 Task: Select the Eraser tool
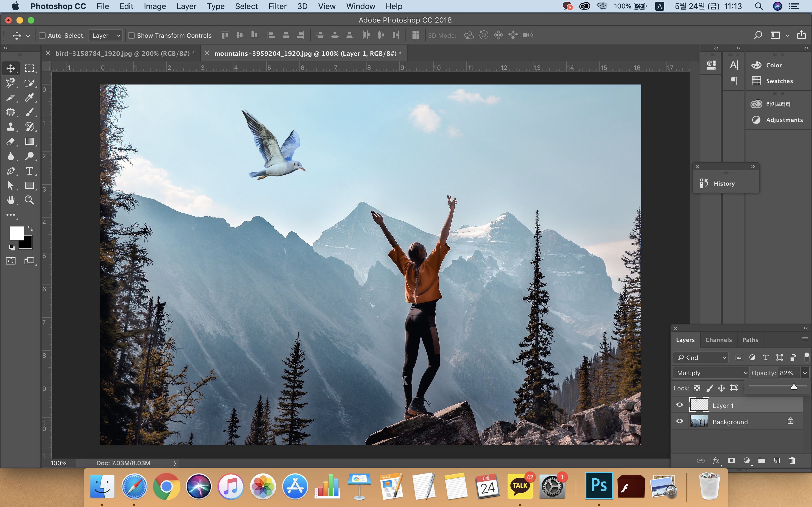11,141
